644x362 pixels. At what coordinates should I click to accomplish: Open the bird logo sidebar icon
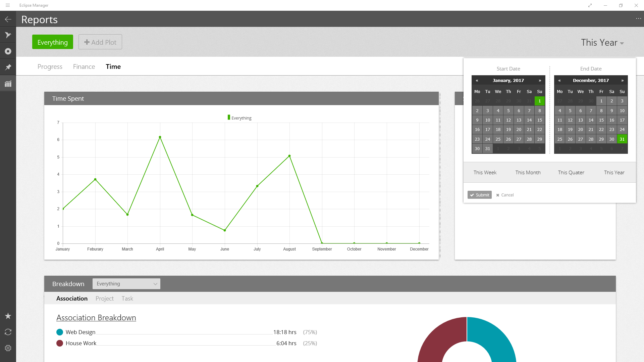(8, 35)
